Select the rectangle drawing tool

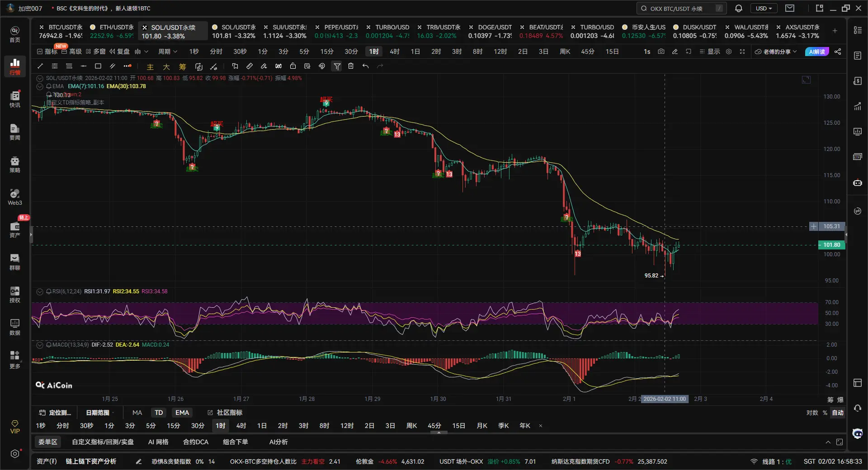click(98, 66)
